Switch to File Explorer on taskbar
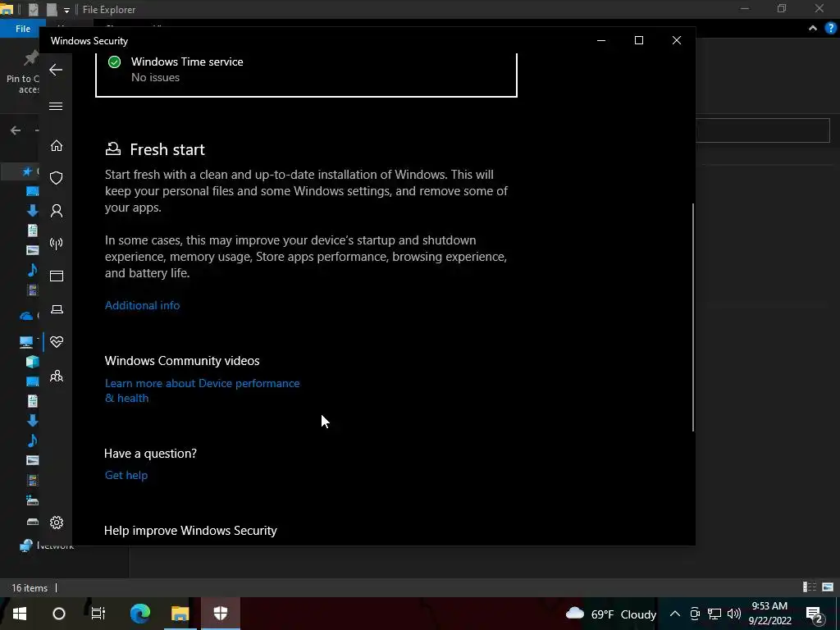 point(180,614)
